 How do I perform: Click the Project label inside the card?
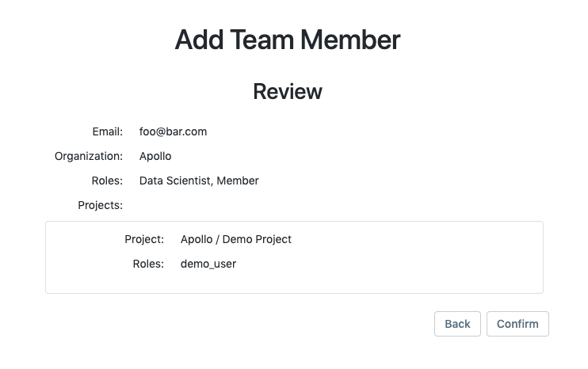pyautogui.click(x=144, y=239)
